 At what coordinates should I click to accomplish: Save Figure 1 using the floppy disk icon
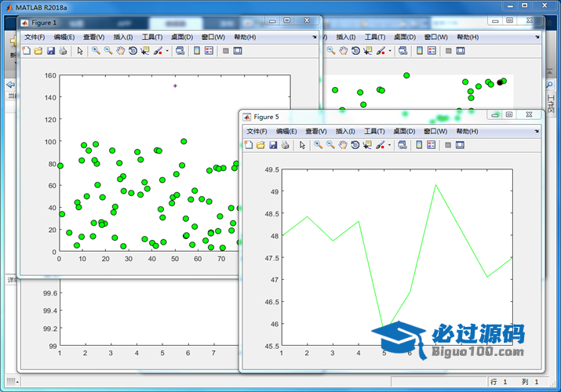pos(51,51)
